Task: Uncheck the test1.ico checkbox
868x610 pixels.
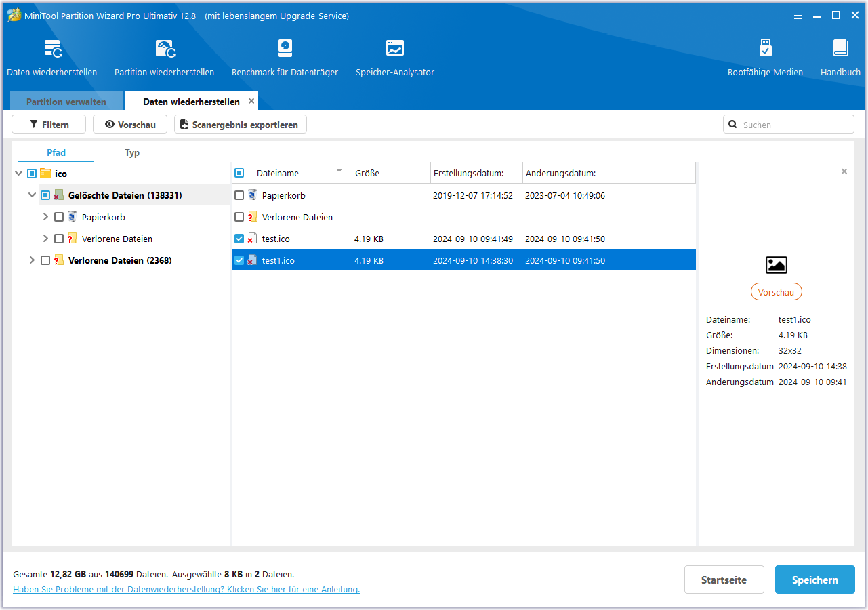Action: 239,260
